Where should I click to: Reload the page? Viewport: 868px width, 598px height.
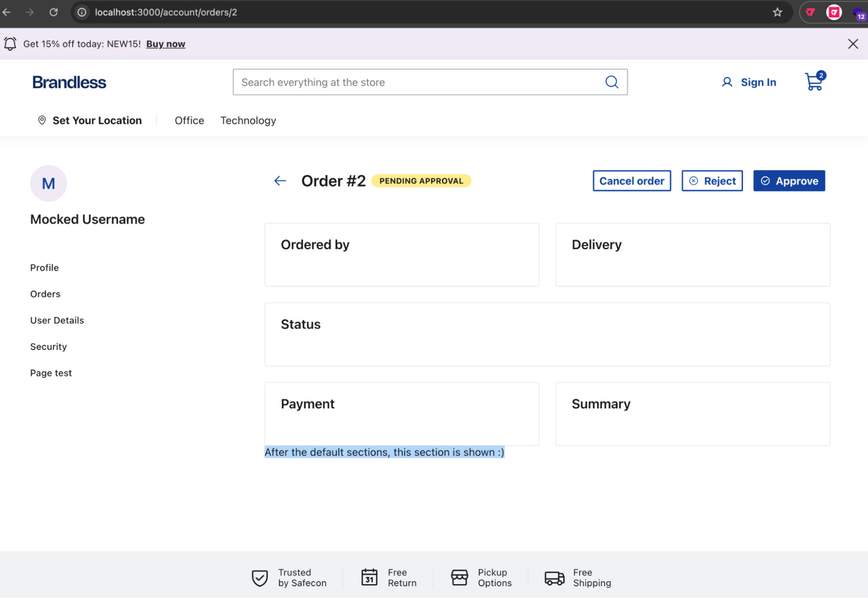click(x=53, y=12)
